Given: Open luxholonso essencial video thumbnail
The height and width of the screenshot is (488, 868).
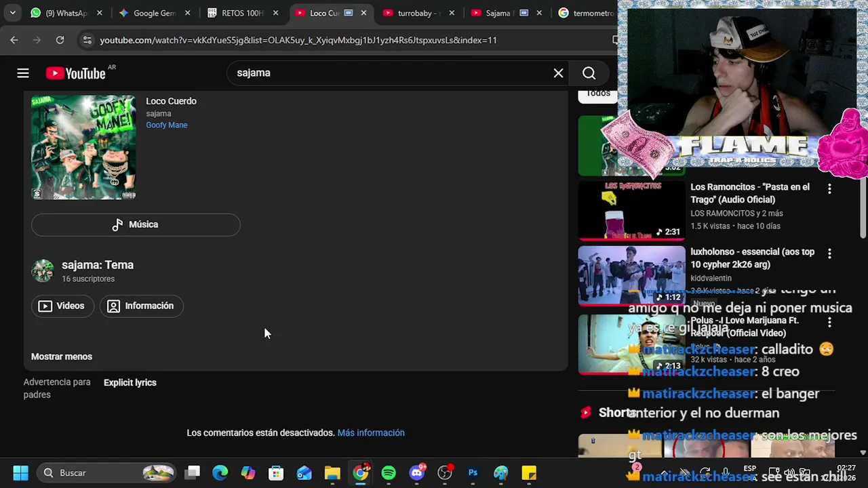Looking at the screenshot, I should click(x=631, y=276).
